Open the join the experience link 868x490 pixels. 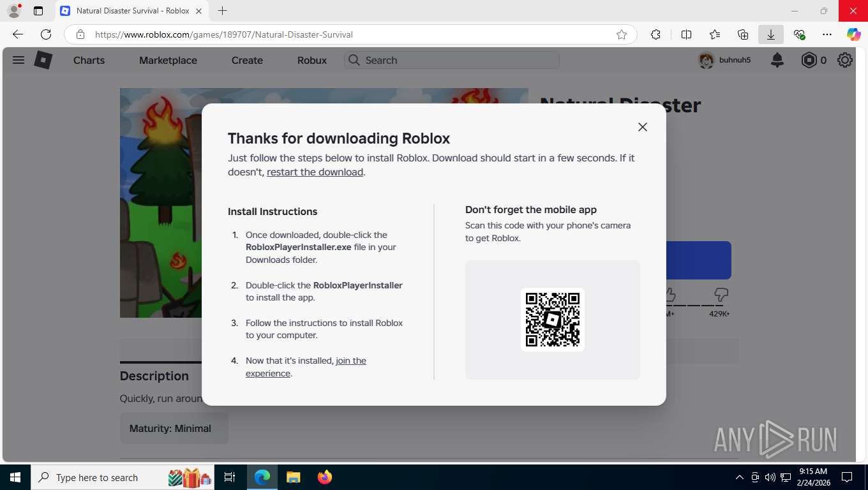click(x=306, y=367)
